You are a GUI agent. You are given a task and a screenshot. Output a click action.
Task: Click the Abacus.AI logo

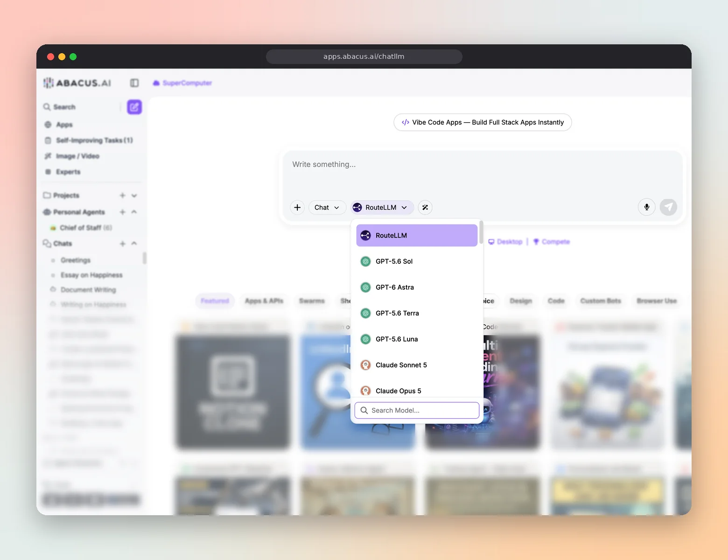(x=77, y=83)
